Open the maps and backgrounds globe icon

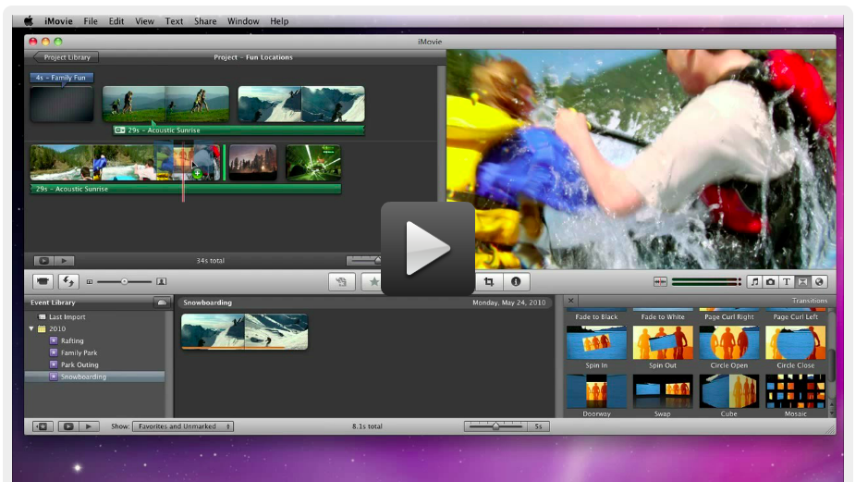[818, 281]
